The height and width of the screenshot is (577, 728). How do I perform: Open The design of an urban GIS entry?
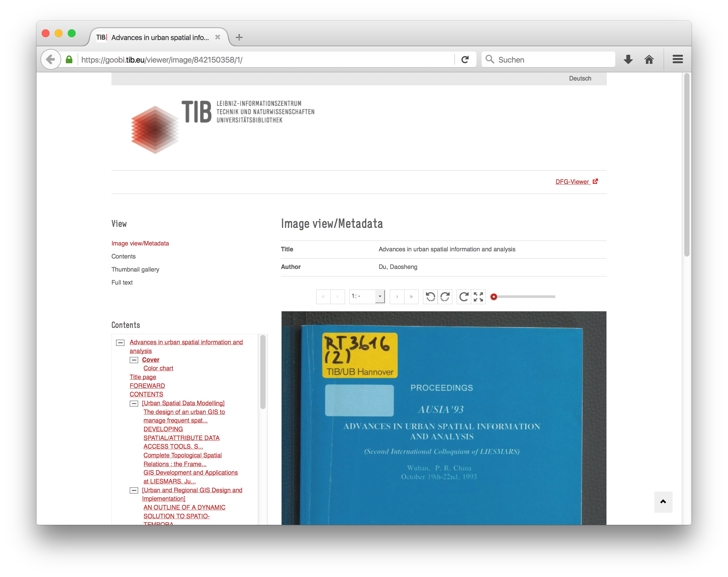(x=184, y=416)
